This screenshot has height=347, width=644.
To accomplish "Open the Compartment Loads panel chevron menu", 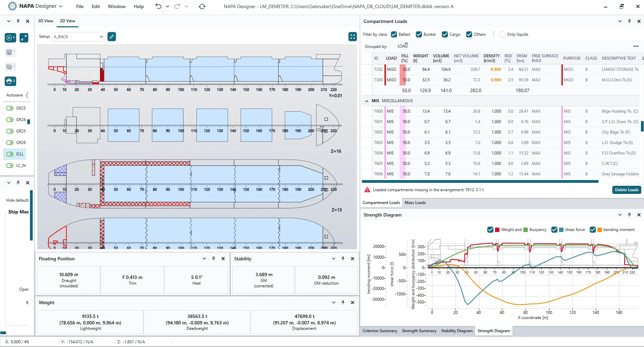I will click(620, 21).
